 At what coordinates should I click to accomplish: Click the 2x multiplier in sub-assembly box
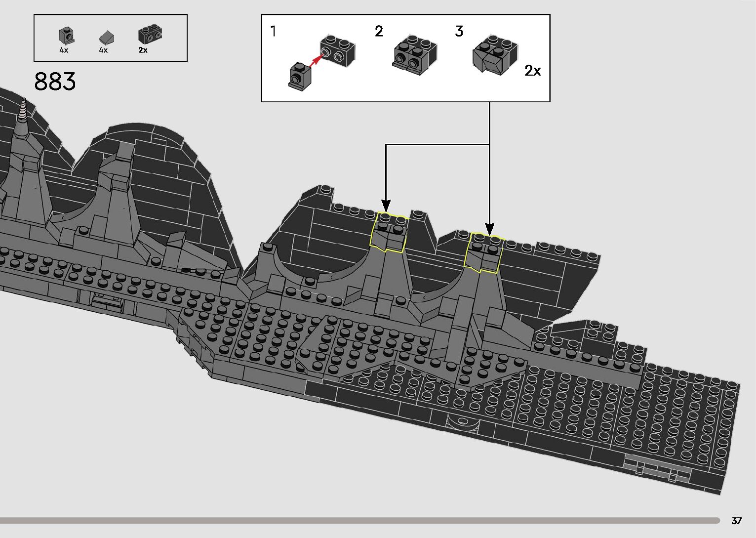point(532,71)
